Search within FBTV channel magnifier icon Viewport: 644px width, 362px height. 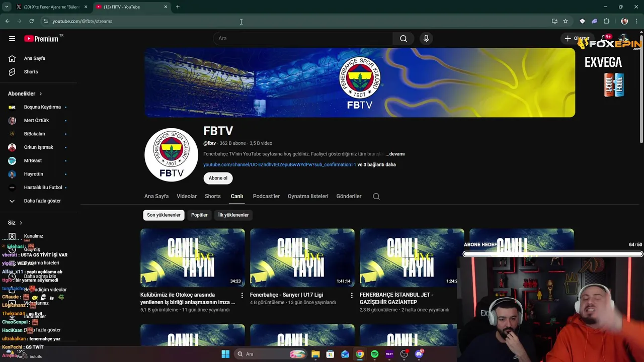376,197
